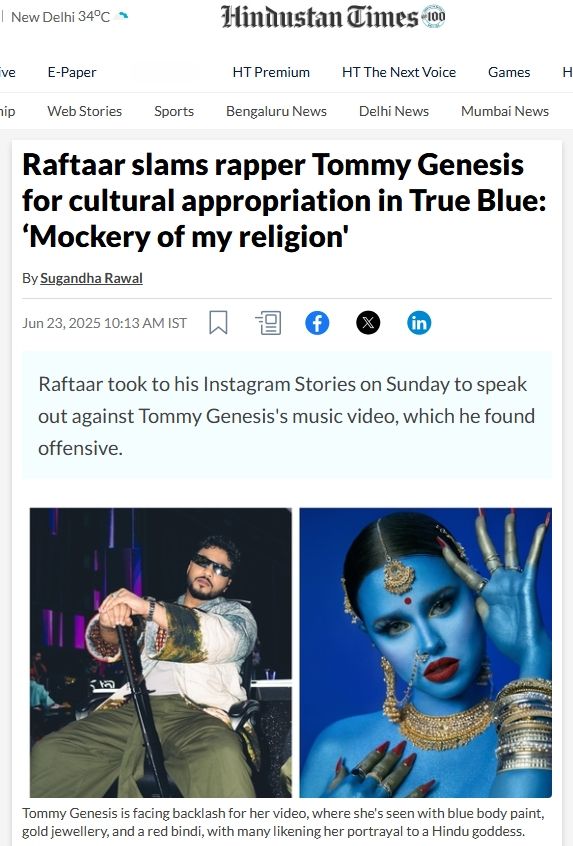Open HT Premium section

(x=271, y=72)
